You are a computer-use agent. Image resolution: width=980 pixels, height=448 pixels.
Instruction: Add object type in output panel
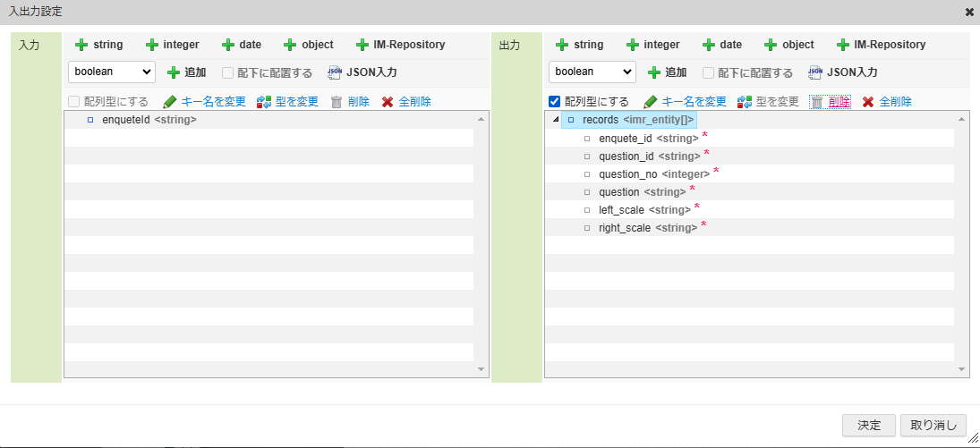click(x=789, y=45)
